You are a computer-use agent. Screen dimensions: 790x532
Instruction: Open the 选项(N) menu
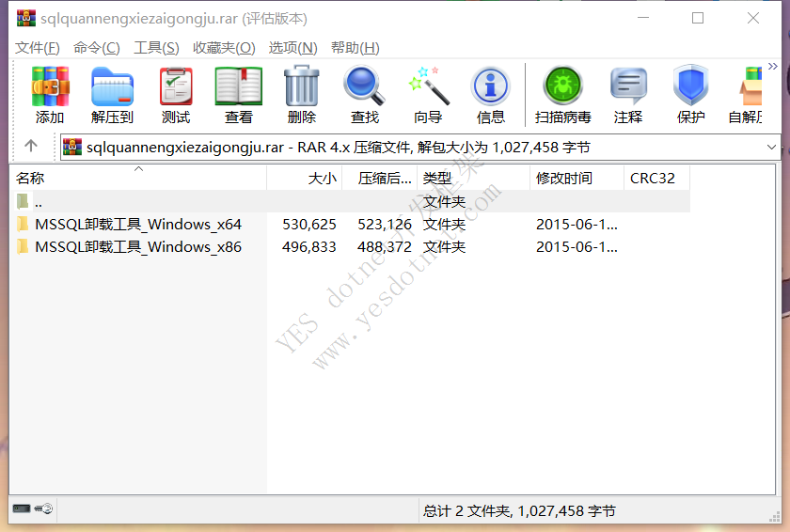tap(292, 48)
